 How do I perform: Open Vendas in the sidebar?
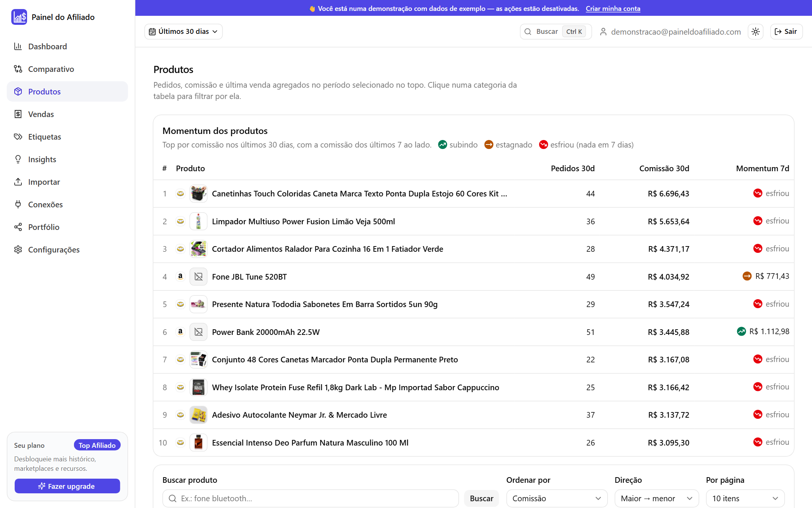coord(67,114)
